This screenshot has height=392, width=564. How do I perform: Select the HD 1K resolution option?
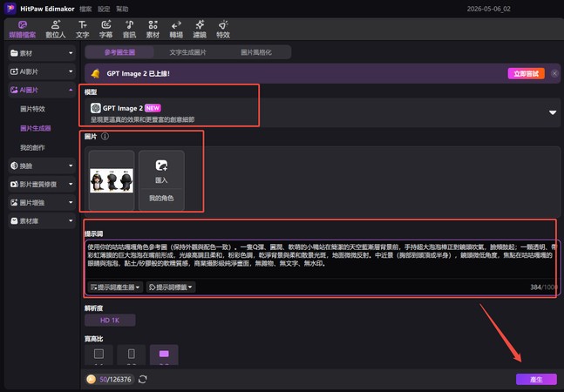(x=110, y=321)
